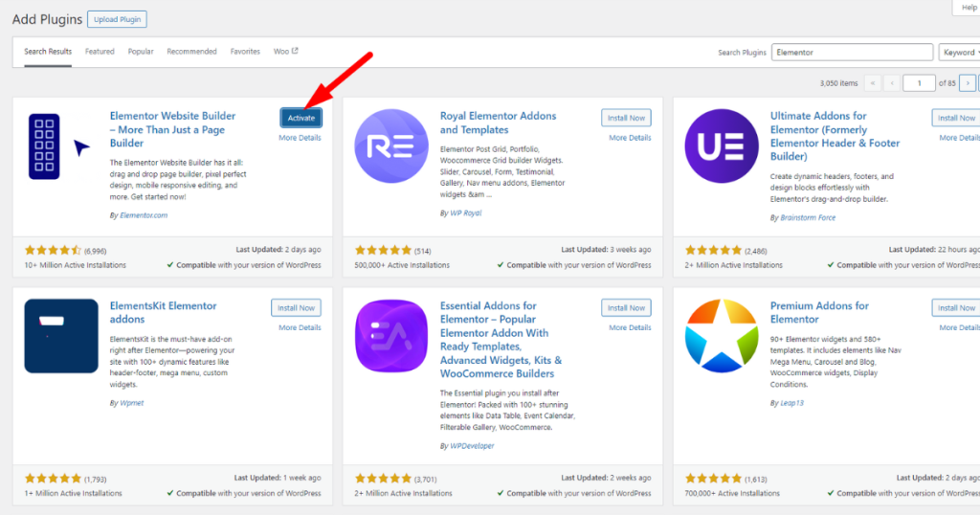Click the Royal Elementor Addons star rating
The width and height of the screenshot is (980, 515).
[x=383, y=251]
